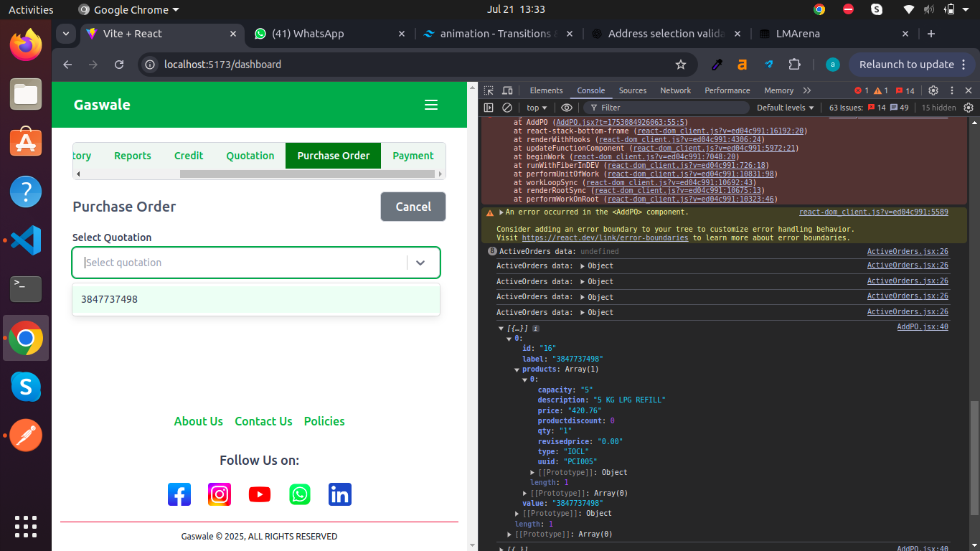Open the Facebook social icon
This screenshot has height=551, width=980.
[179, 494]
